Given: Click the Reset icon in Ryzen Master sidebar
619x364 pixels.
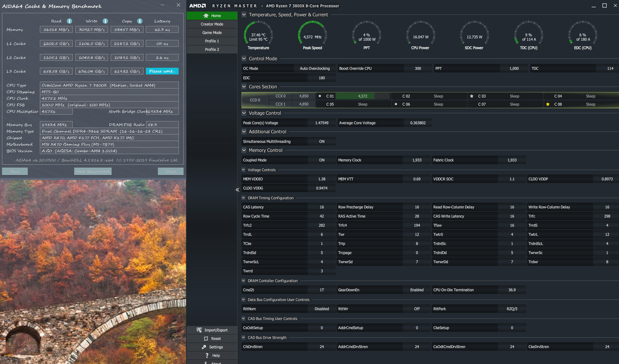Looking at the screenshot, I should [x=206, y=339].
